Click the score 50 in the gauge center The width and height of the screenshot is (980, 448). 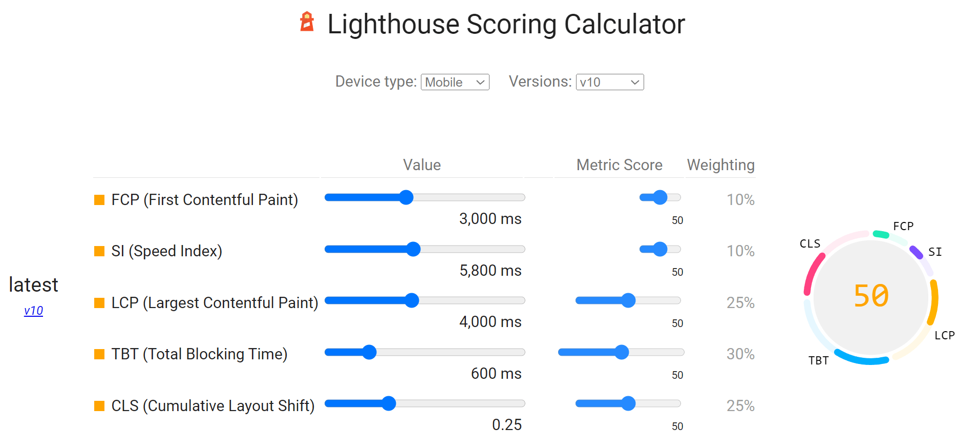(871, 295)
